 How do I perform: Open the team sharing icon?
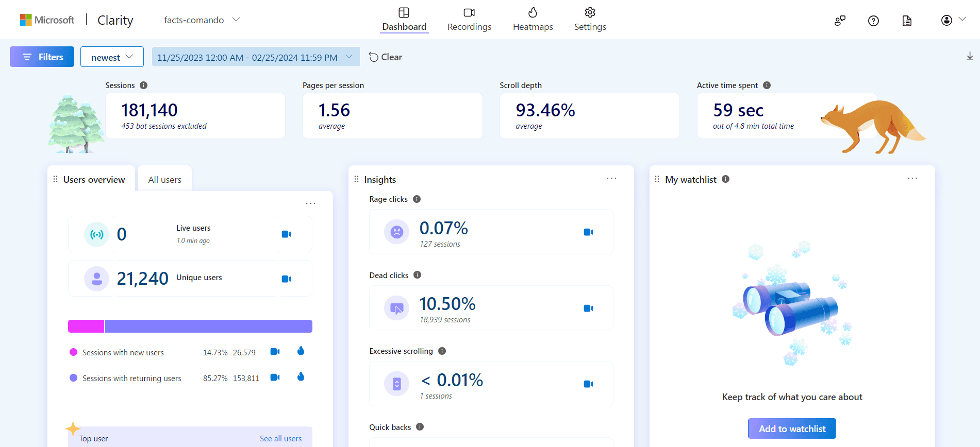[x=840, y=21]
